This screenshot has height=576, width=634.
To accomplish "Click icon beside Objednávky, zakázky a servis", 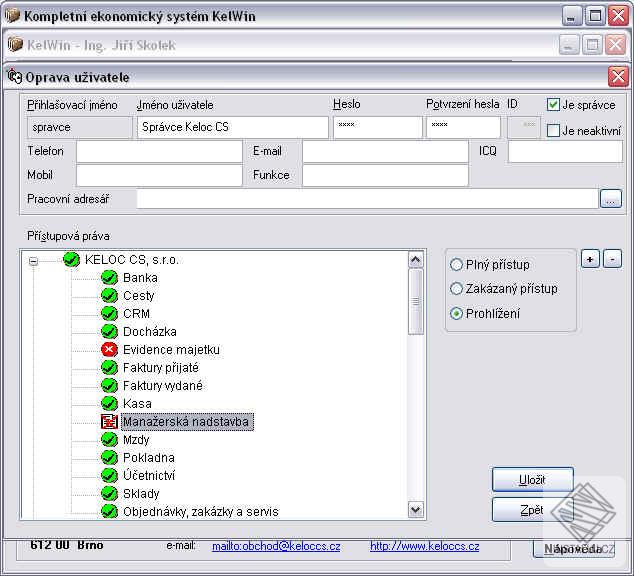I will 109,511.
